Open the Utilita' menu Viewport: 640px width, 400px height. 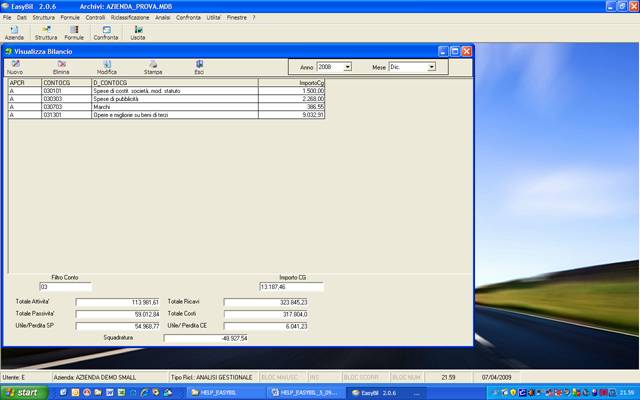213,18
